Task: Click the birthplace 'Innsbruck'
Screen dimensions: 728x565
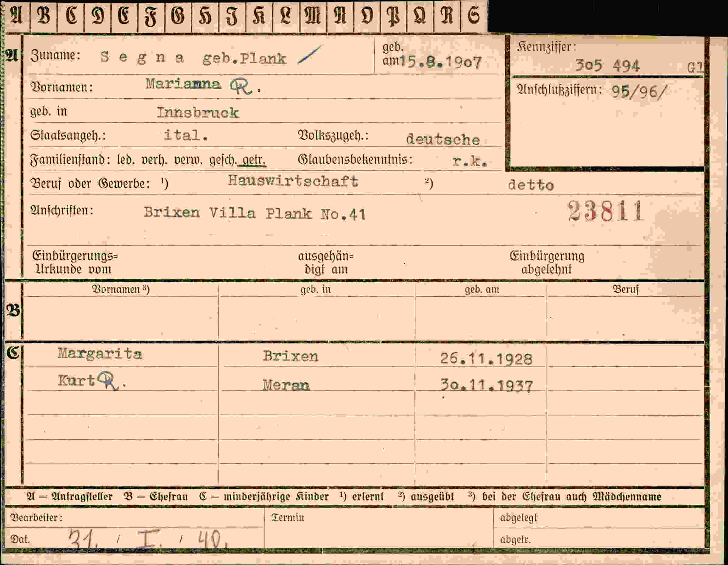Action: coord(198,113)
